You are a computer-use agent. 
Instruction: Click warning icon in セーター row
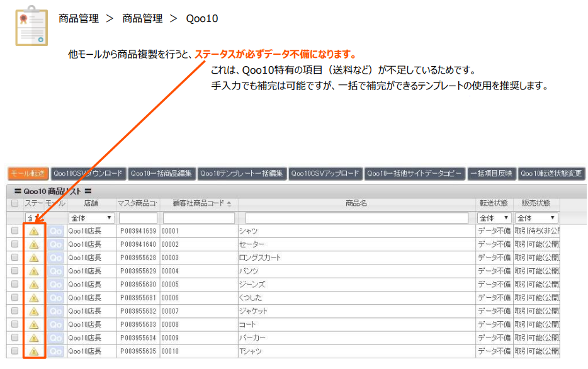(x=34, y=244)
